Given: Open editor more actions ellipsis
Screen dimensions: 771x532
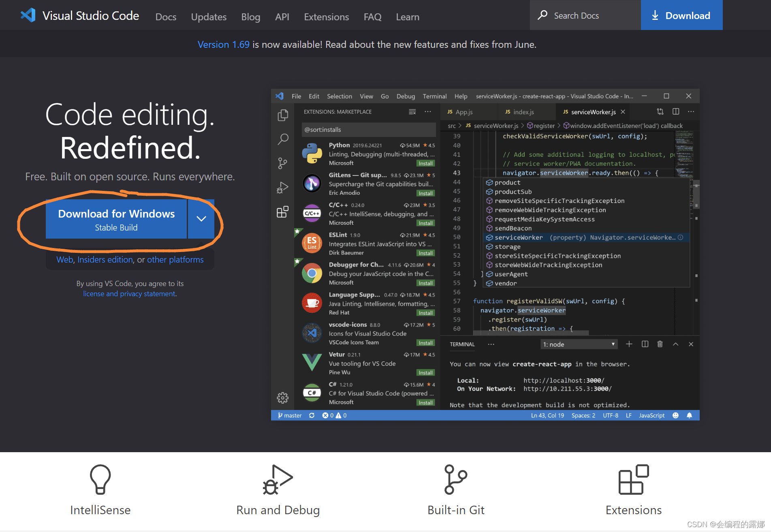Looking at the screenshot, I should click(x=691, y=111).
